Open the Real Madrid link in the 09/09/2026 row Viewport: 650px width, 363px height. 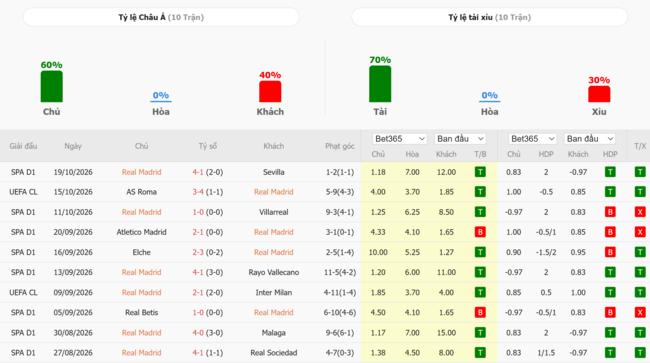(x=141, y=293)
